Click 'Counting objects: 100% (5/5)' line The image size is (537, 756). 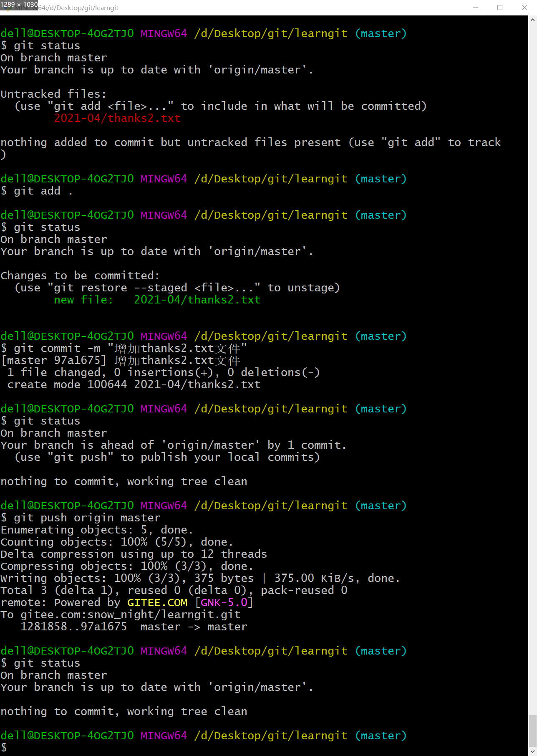tap(117, 542)
